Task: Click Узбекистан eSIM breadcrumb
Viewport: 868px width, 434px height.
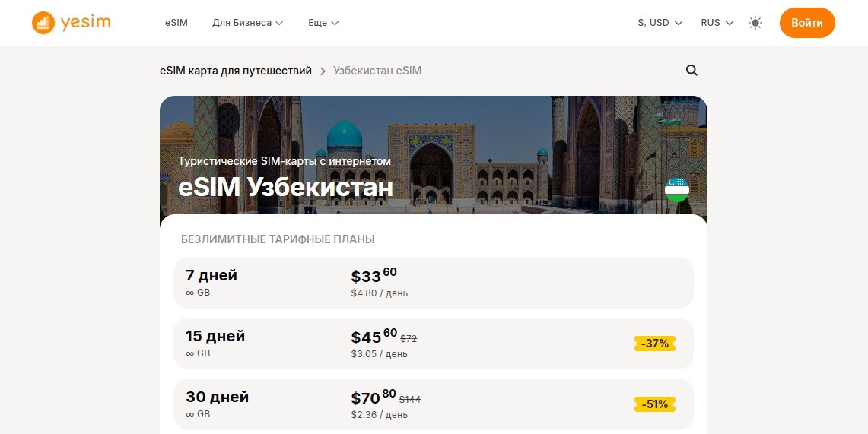Action: click(377, 71)
